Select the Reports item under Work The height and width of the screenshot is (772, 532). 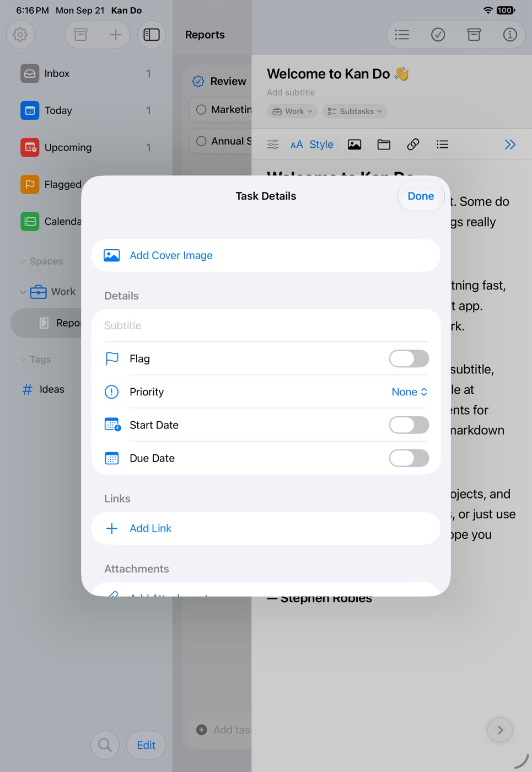point(46,323)
